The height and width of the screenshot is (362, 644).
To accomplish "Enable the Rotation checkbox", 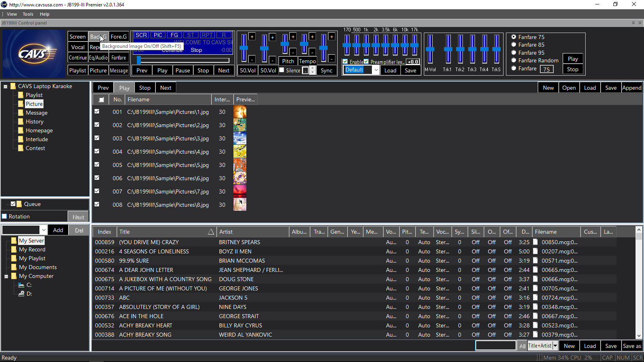I will click(4, 216).
